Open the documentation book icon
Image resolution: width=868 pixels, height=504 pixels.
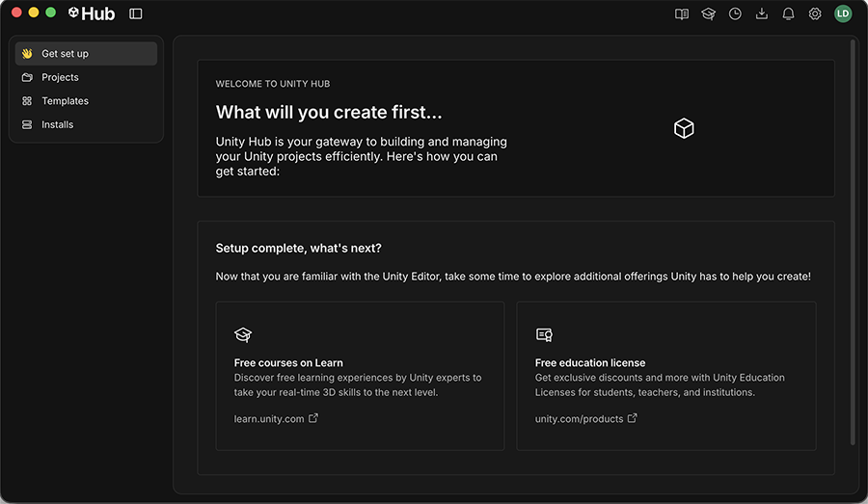pyautogui.click(x=682, y=13)
